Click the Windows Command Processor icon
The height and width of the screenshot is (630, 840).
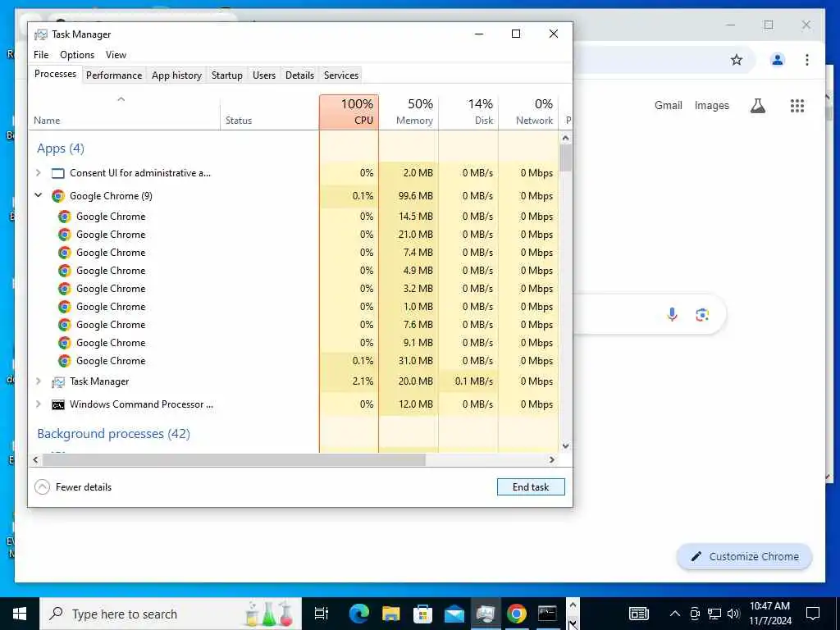click(58, 404)
